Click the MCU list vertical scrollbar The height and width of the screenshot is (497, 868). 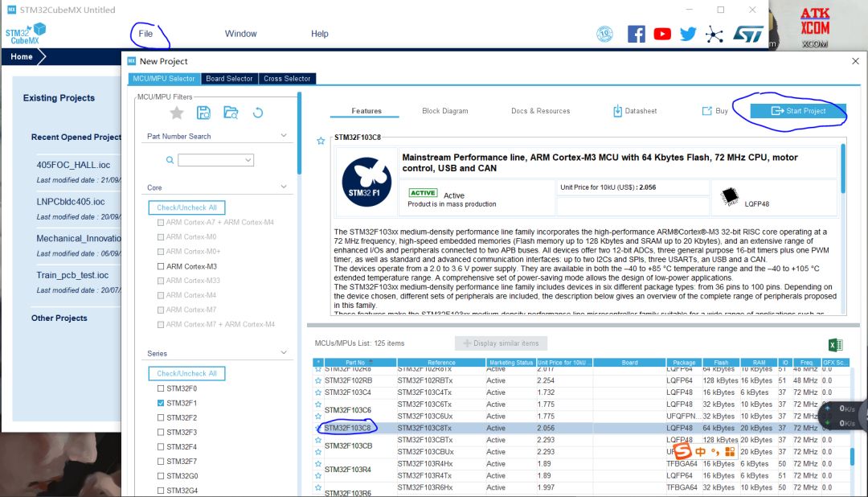[x=851, y=457]
